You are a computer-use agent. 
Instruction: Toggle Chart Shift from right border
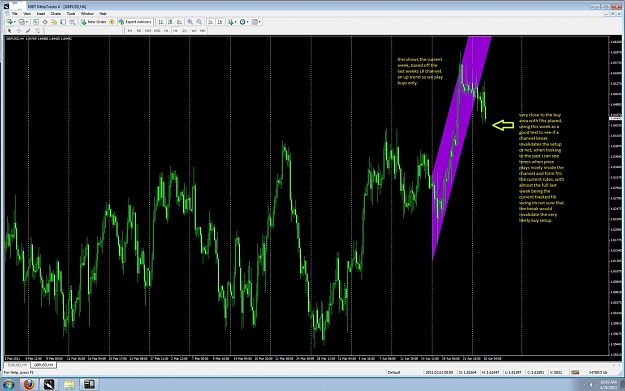(x=220, y=22)
